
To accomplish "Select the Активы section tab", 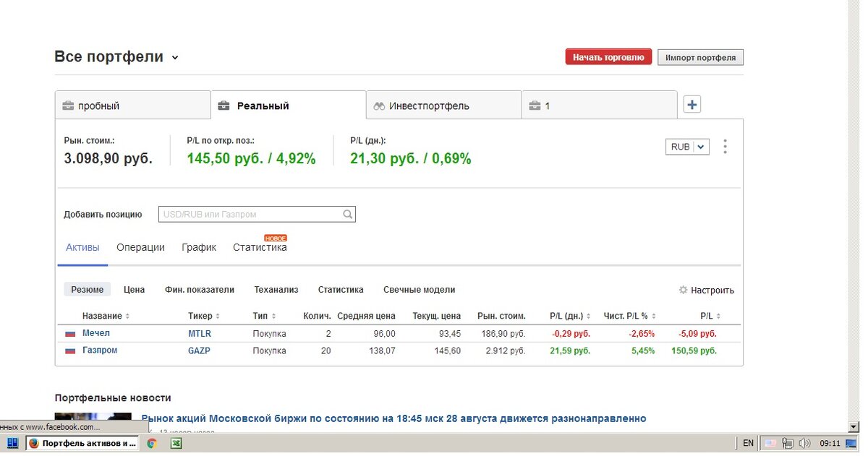I will pos(82,247).
